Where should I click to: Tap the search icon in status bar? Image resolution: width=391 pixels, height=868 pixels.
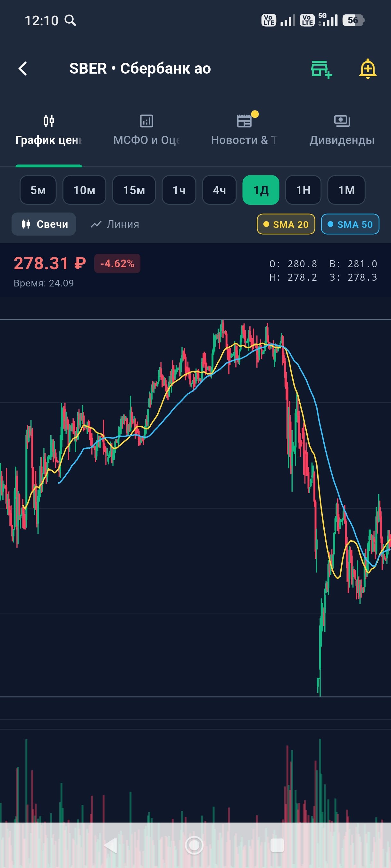tap(71, 20)
